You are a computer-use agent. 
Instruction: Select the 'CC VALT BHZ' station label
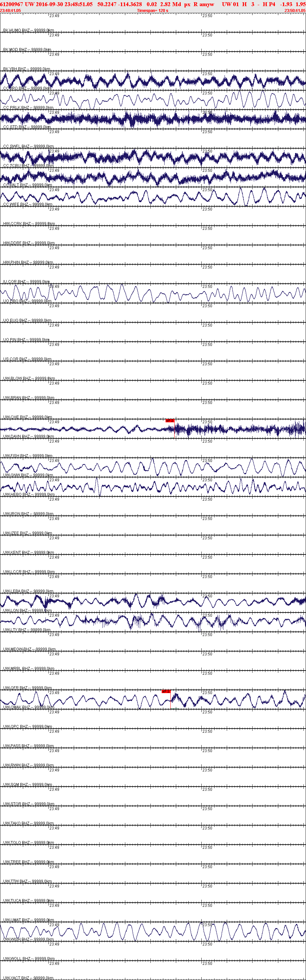28,185
